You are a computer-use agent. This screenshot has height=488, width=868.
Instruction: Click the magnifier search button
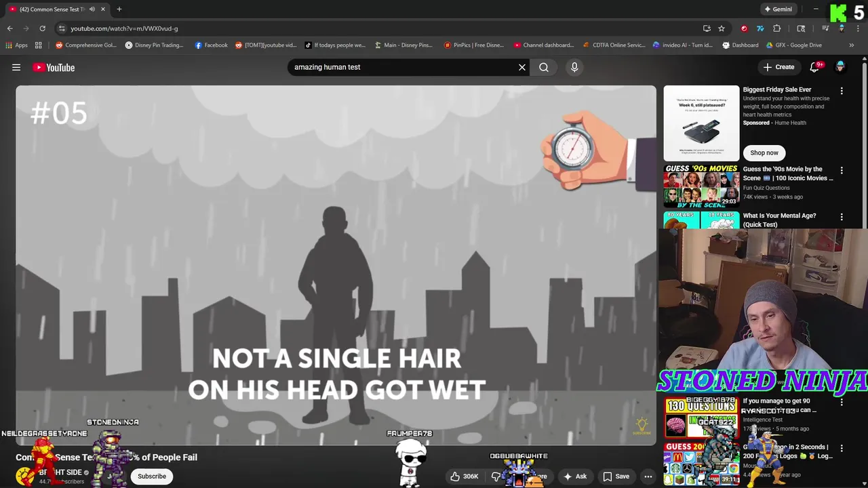pyautogui.click(x=544, y=67)
